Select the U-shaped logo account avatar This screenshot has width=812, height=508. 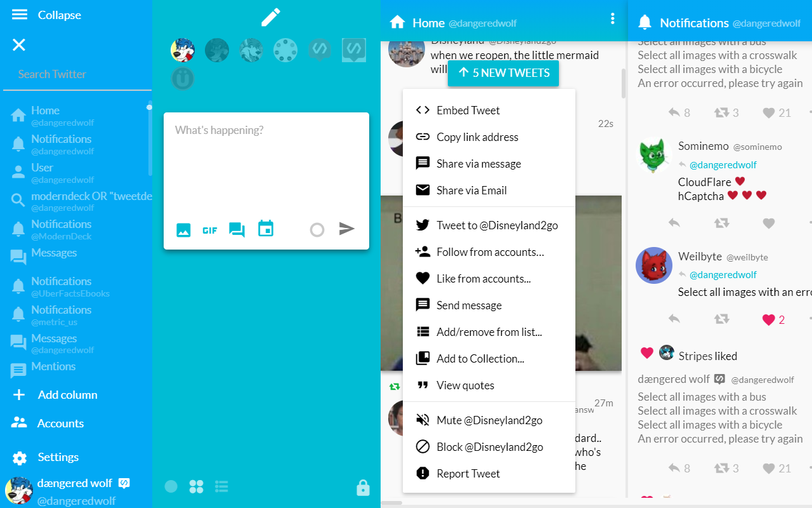(183, 79)
